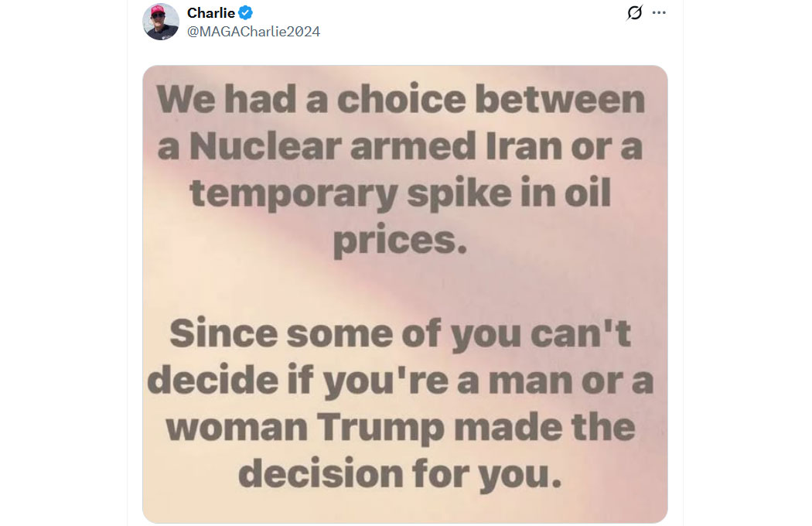The height and width of the screenshot is (526, 812).
Task: Open the @MAGACharlie2024 handle link
Action: click(x=254, y=32)
